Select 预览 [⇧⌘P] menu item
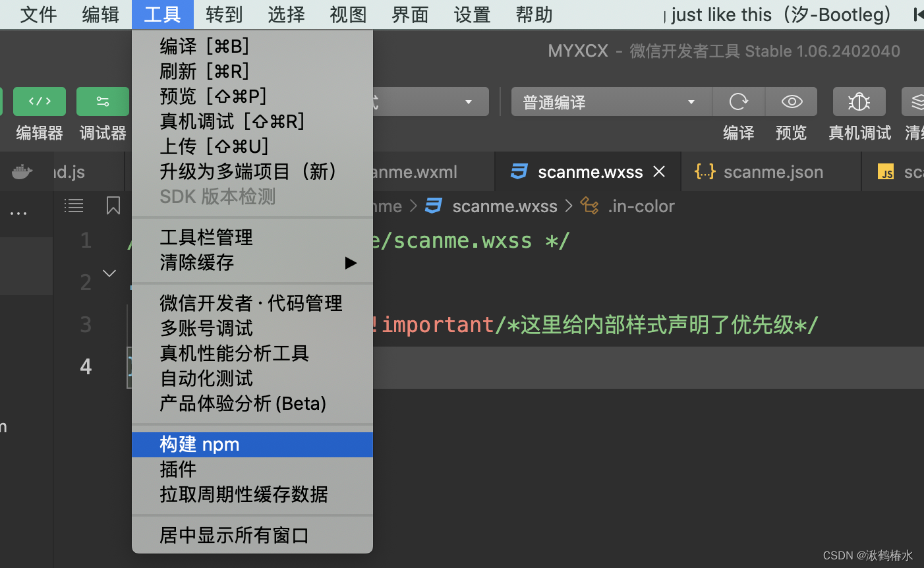 pos(252,96)
